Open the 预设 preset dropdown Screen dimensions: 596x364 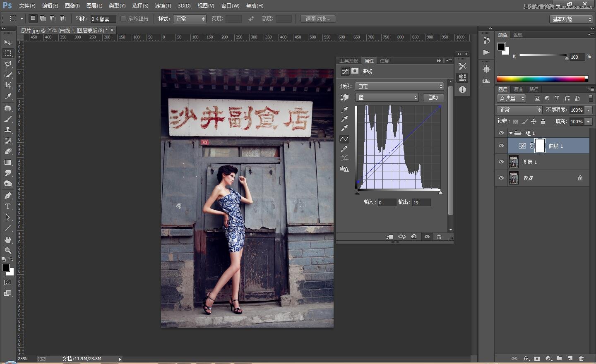399,86
